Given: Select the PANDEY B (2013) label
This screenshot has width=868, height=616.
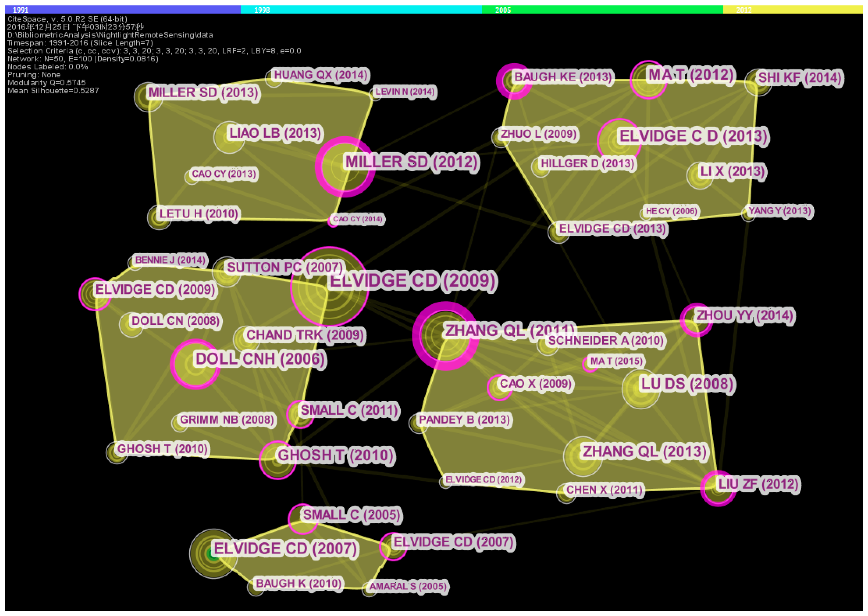Looking at the screenshot, I should (x=464, y=419).
